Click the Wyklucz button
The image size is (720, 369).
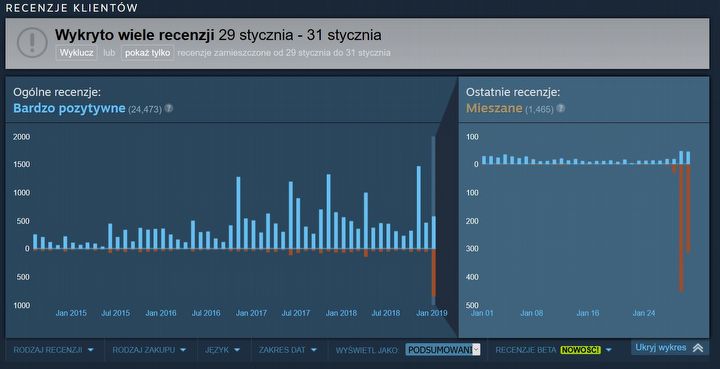pos(77,53)
